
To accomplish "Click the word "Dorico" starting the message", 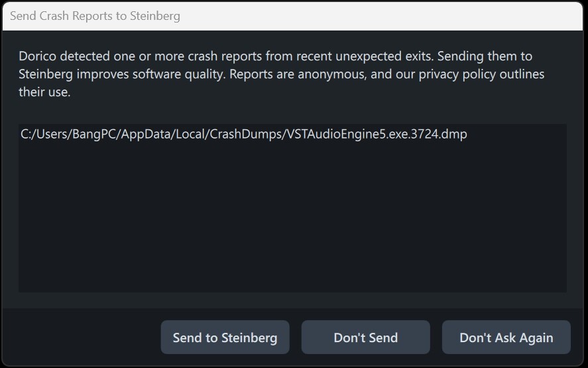I will pyautogui.click(x=38, y=56).
